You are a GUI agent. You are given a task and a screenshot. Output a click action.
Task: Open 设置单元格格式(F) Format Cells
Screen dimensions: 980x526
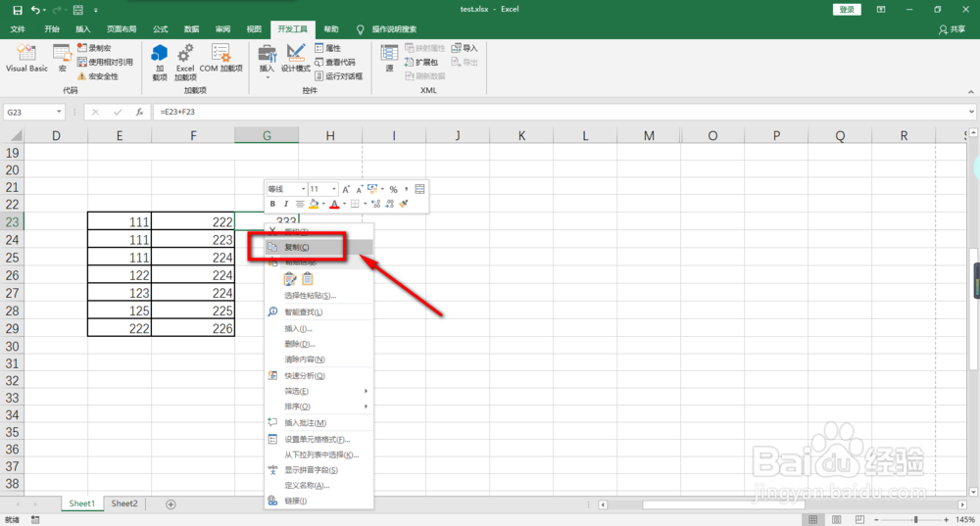[x=318, y=439]
